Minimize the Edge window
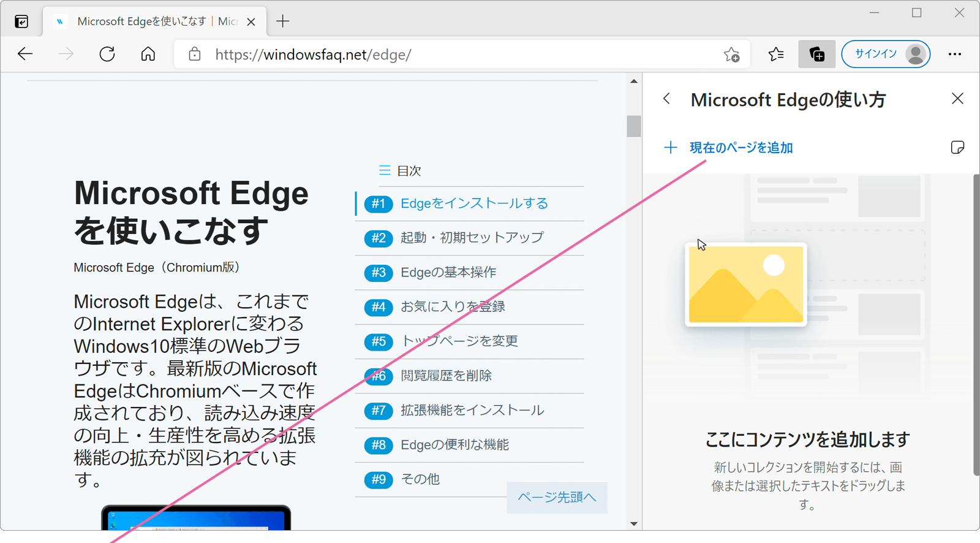This screenshot has width=980, height=543. click(875, 13)
